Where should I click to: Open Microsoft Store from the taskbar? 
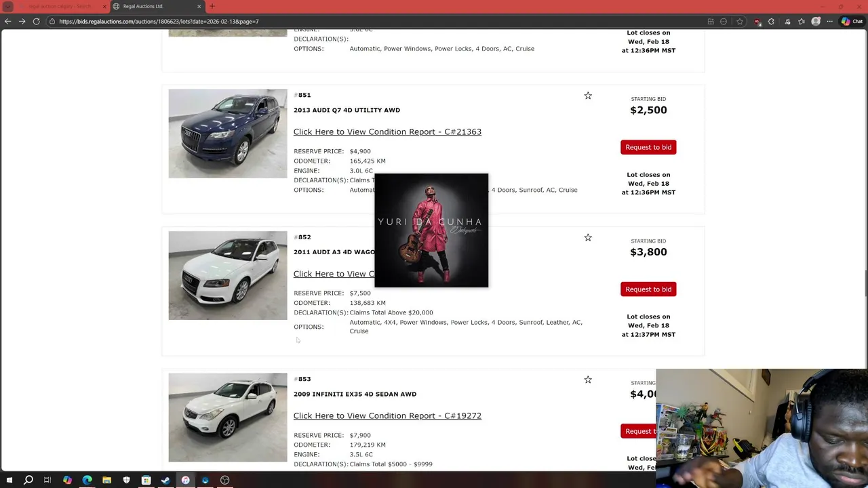[x=146, y=480]
